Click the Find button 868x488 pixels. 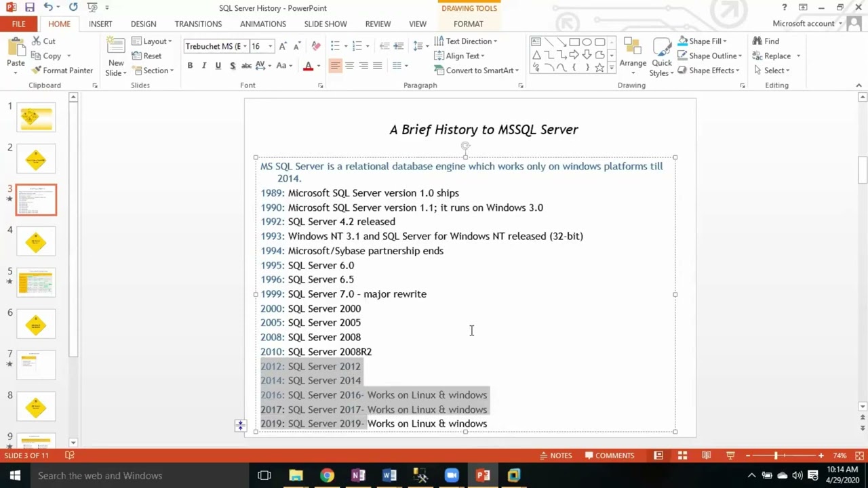[766, 41]
